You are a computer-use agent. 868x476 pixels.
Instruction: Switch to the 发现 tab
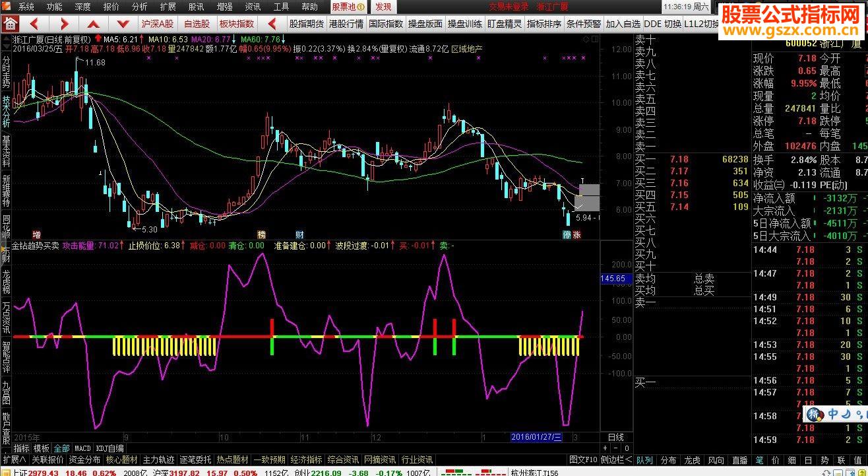tap(383, 7)
